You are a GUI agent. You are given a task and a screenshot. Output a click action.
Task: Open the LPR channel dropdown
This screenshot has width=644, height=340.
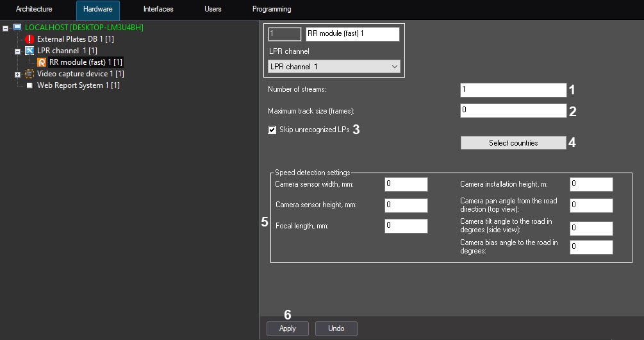coord(333,67)
